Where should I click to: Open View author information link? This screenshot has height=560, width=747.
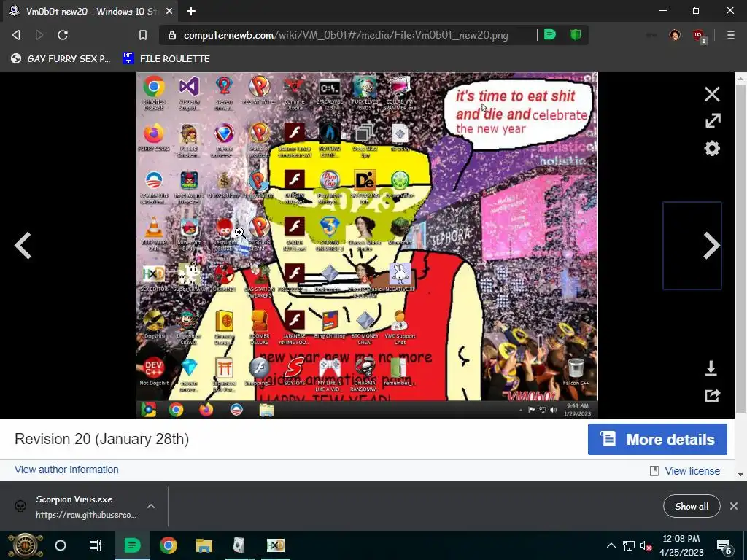click(66, 470)
